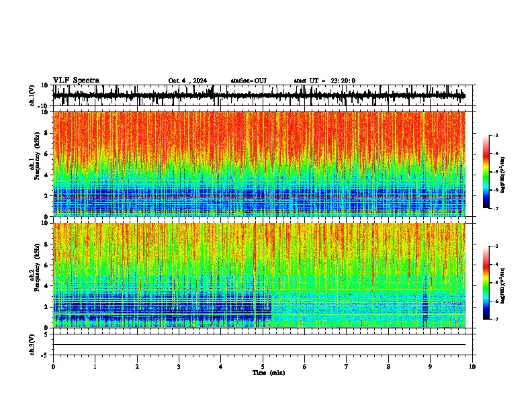Click the ch.2 color scale bar
Screen dimensions: 532x411
point(486,283)
